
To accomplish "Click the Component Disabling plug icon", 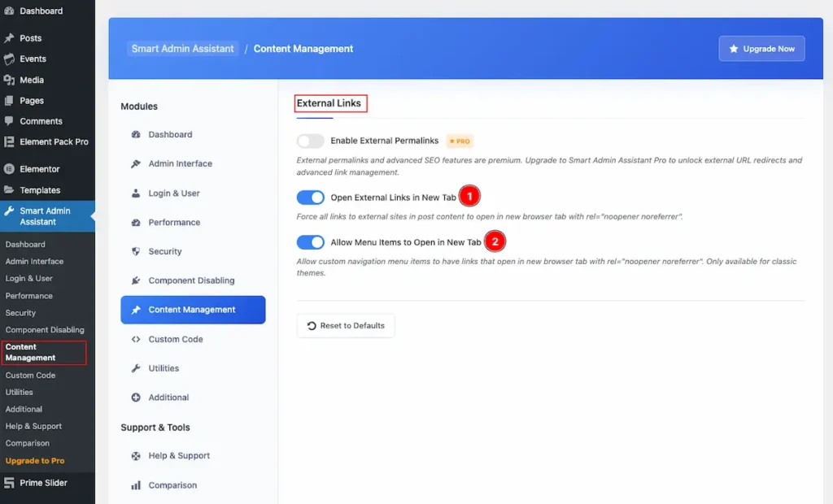I will pyautogui.click(x=136, y=280).
